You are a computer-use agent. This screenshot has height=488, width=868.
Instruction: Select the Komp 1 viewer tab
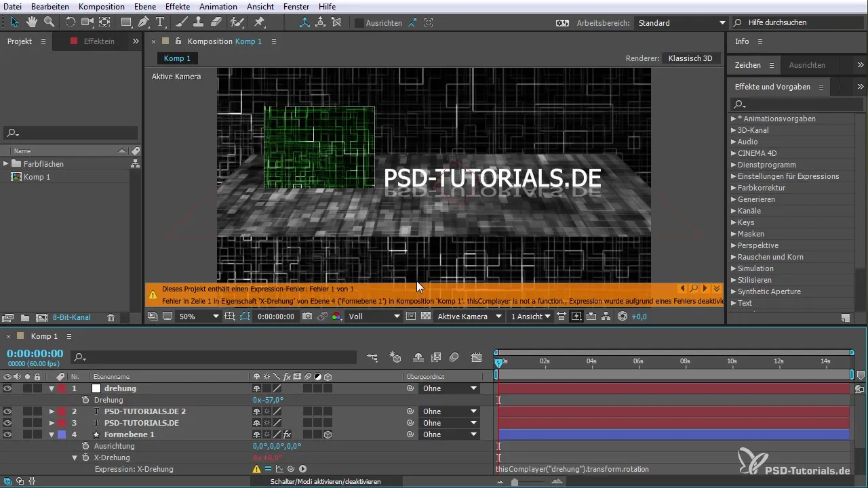coord(177,58)
